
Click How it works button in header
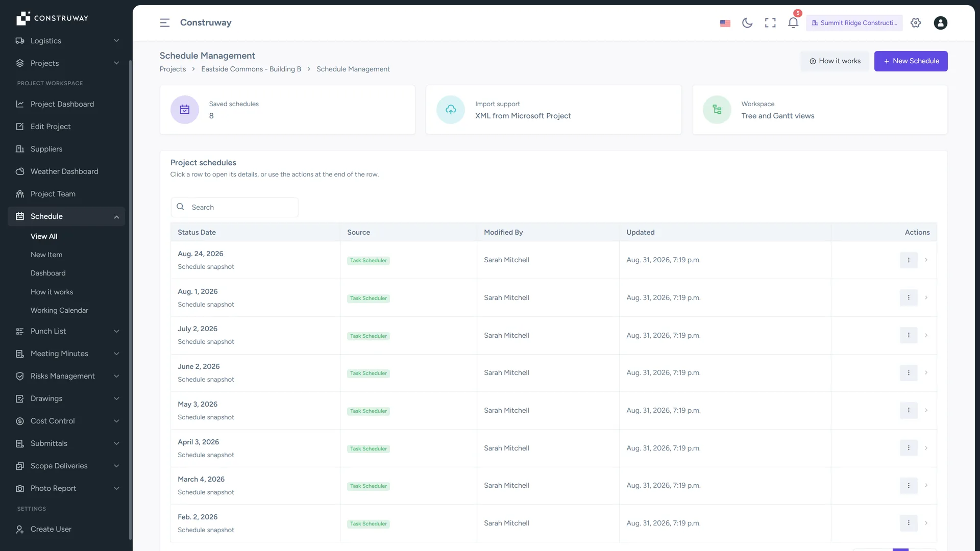point(835,61)
